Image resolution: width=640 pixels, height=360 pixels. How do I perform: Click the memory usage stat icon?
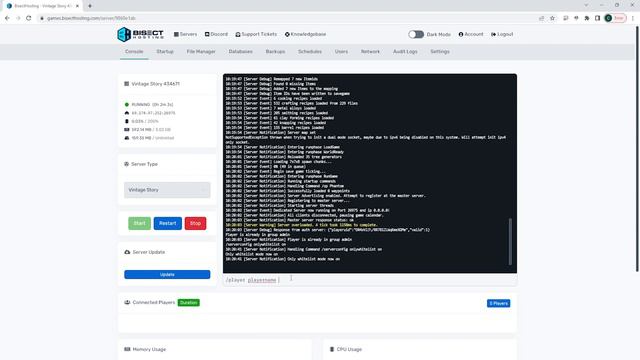(x=127, y=129)
